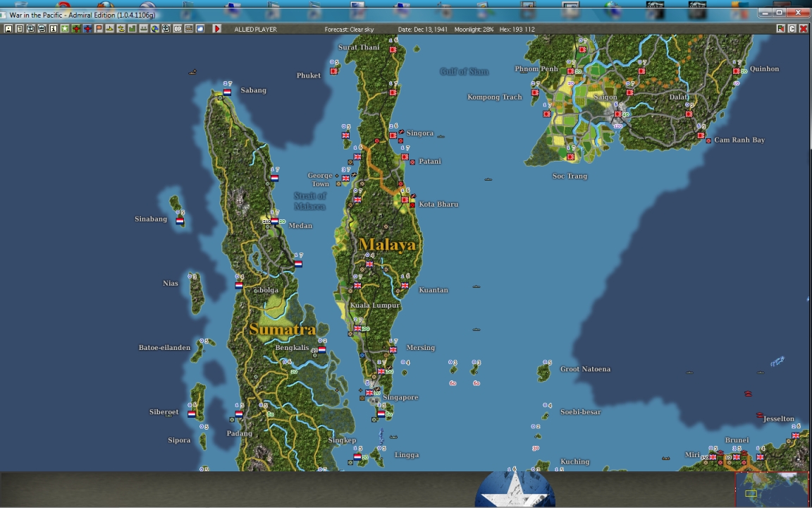The width and height of the screenshot is (812, 508).
Task: Click the red plane on green background icon
Action: (76, 29)
